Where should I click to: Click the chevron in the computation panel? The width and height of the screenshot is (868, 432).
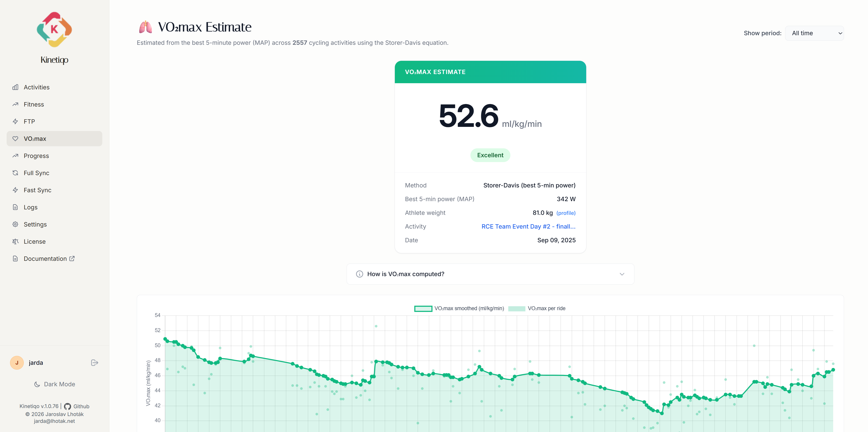pyautogui.click(x=622, y=274)
